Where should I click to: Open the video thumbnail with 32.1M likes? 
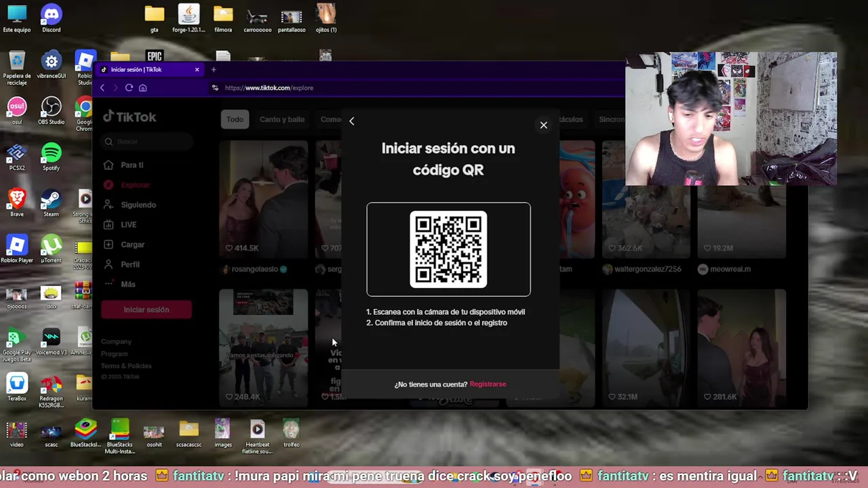click(646, 348)
